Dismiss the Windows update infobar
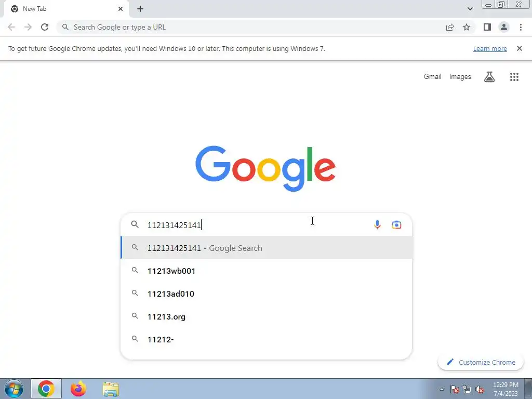Image resolution: width=532 pixels, height=399 pixels. coord(520,48)
